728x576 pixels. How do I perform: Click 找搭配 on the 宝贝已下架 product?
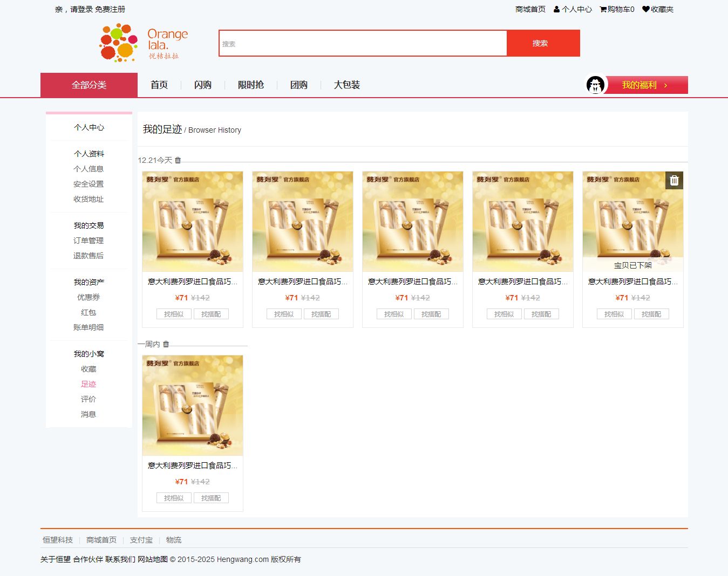point(651,314)
